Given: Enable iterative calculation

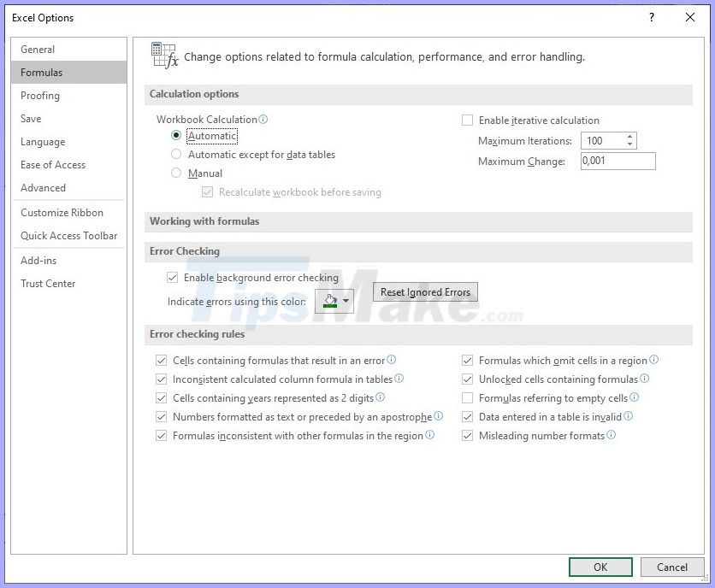Looking at the screenshot, I should (468, 120).
